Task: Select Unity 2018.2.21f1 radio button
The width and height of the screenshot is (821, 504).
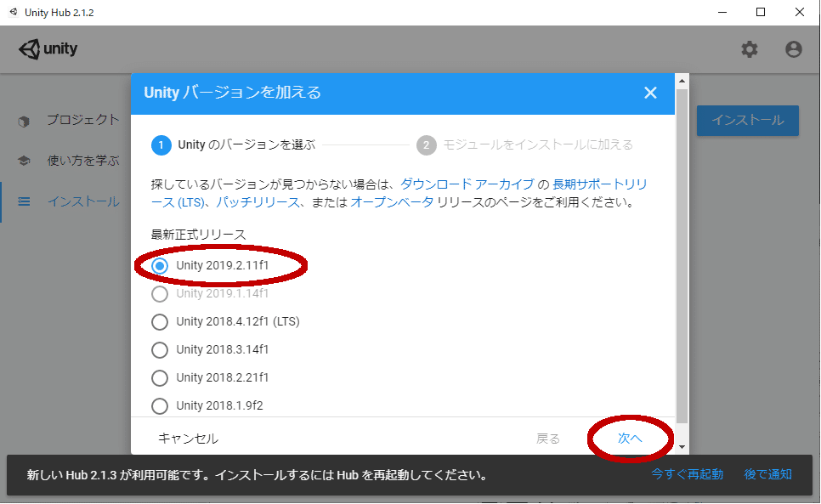Action: point(160,378)
